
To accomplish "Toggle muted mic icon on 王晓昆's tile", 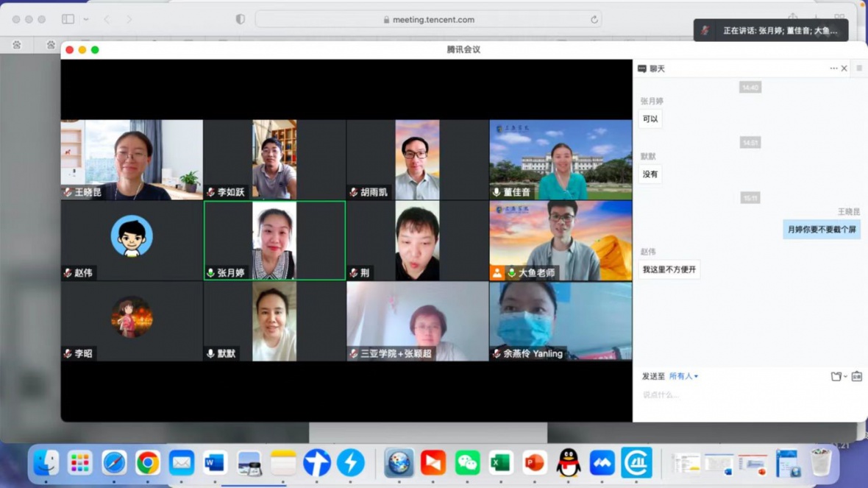I will click(68, 192).
